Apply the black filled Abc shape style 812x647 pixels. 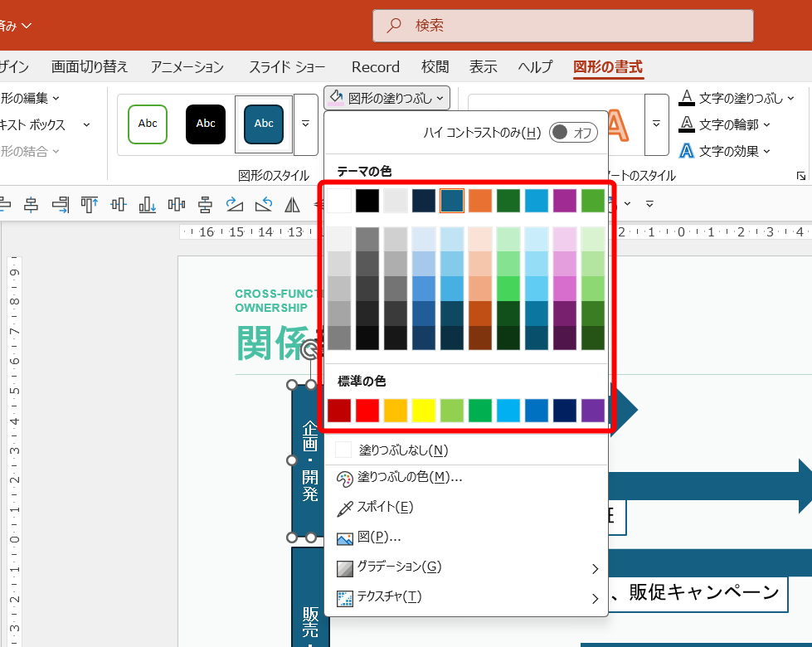(206, 124)
